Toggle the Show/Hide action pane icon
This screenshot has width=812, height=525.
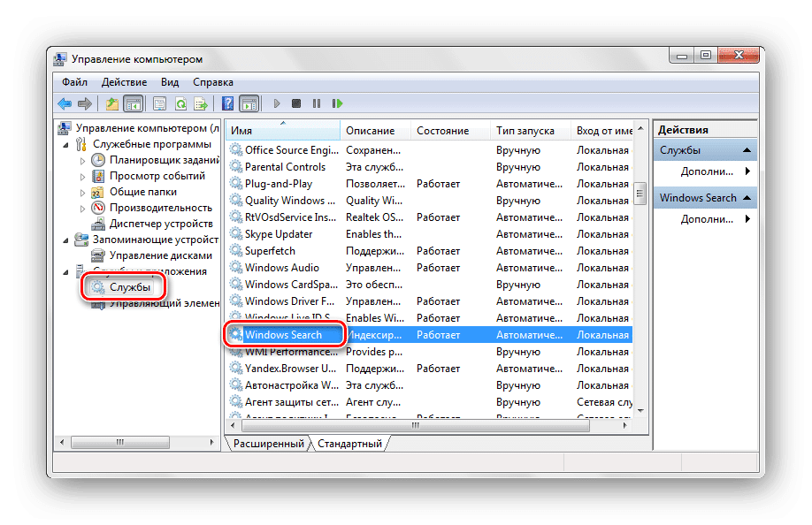click(249, 104)
